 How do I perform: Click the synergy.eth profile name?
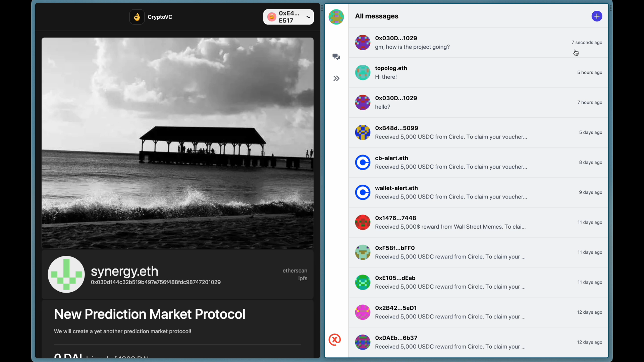pyautogui.click(x=124, y=271)
